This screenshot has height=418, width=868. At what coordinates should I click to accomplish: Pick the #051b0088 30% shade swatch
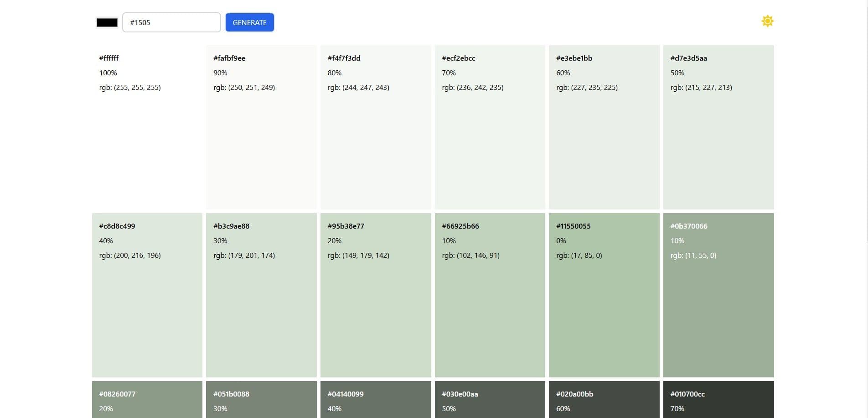(261, 400)
